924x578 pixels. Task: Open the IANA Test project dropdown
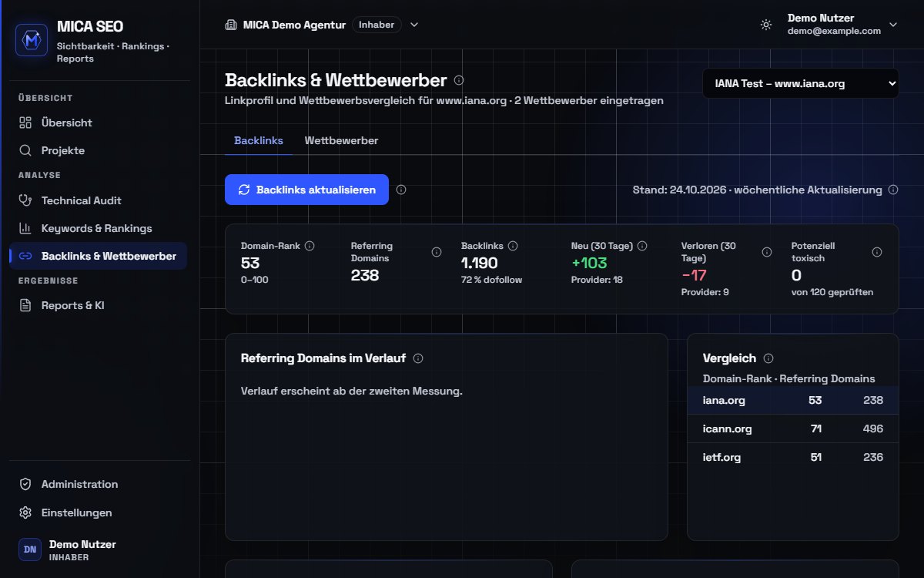click(801, 83)
